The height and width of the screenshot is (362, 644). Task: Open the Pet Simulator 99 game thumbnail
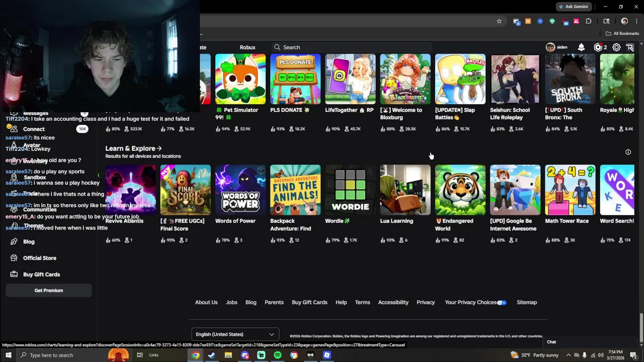tap(240, 79)
